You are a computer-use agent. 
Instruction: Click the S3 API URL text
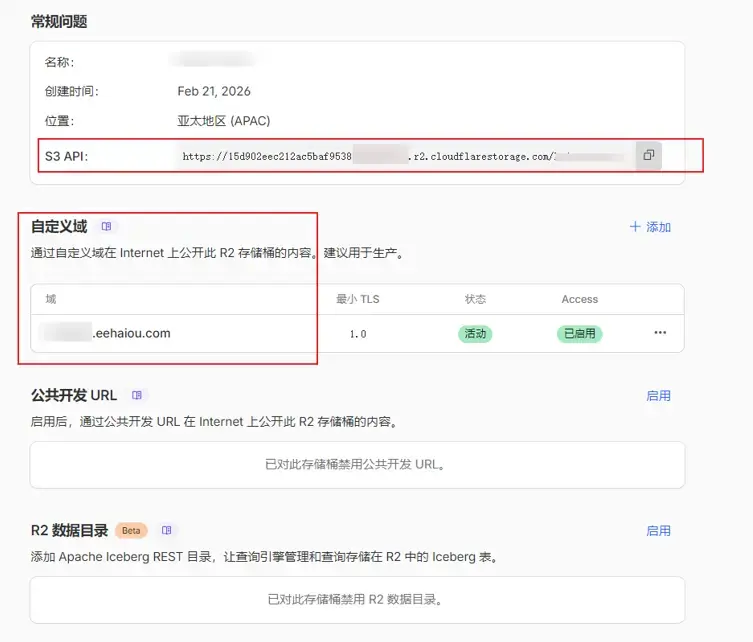click(x=400, y=157)
